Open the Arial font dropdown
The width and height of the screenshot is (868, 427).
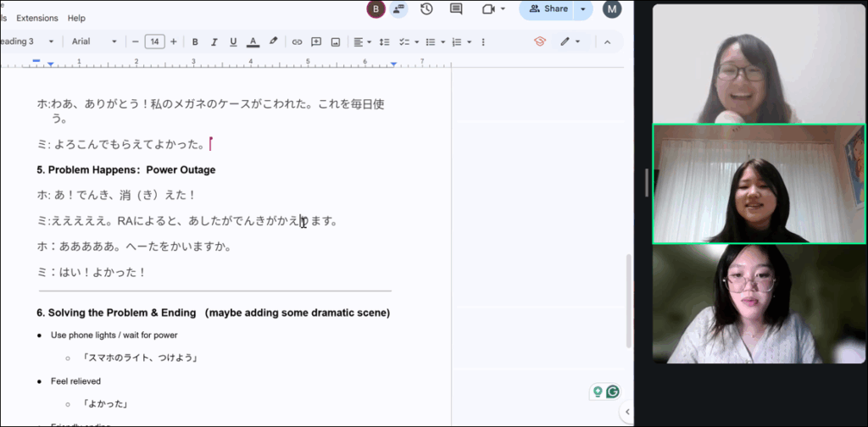94,42
